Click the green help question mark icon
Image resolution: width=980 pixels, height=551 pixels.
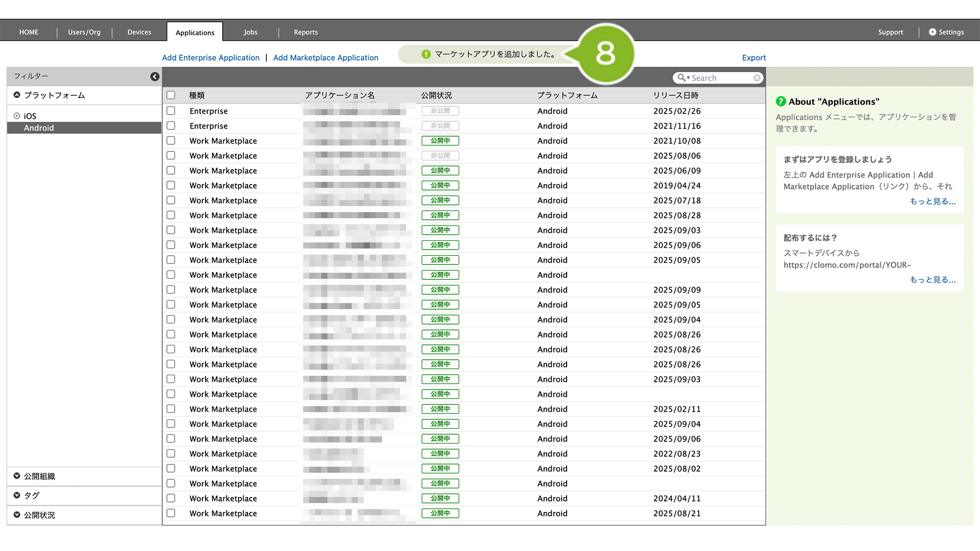click(x=780, y=101)
